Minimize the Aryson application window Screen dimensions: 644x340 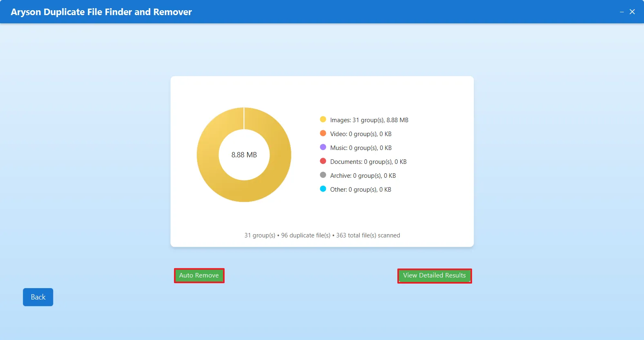[622, 12]
